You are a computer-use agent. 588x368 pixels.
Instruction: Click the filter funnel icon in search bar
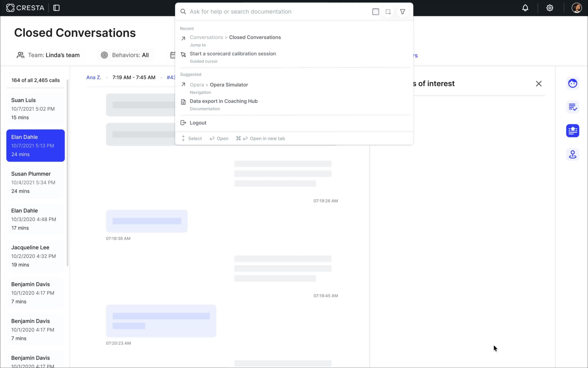click(402, 12)
